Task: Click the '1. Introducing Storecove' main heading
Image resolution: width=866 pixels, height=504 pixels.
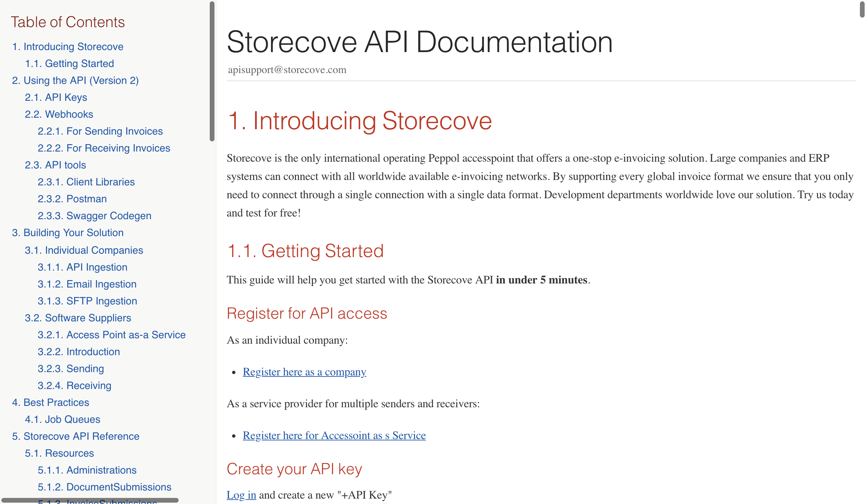Action: click(x=360, y=121)
